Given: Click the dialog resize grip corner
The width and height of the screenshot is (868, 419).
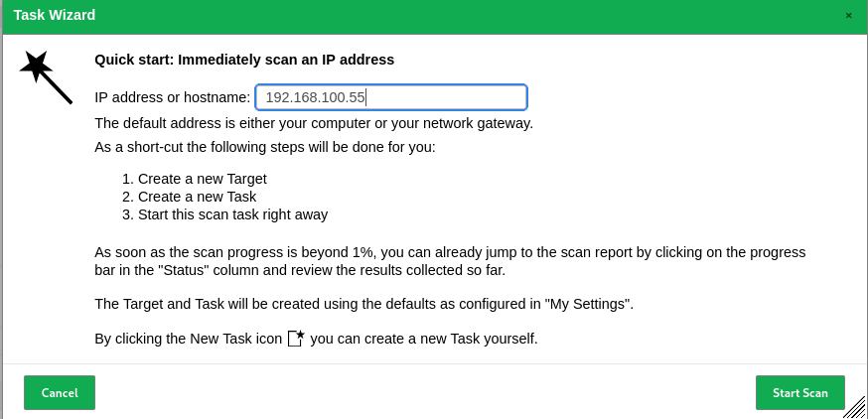Looking at the screenshot, I should coord(856,407).
